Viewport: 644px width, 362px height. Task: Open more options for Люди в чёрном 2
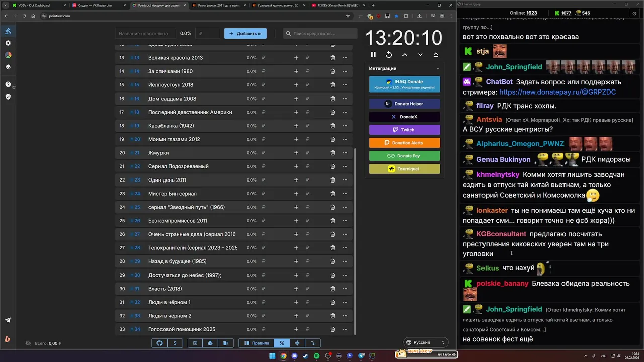coord(345,316)
